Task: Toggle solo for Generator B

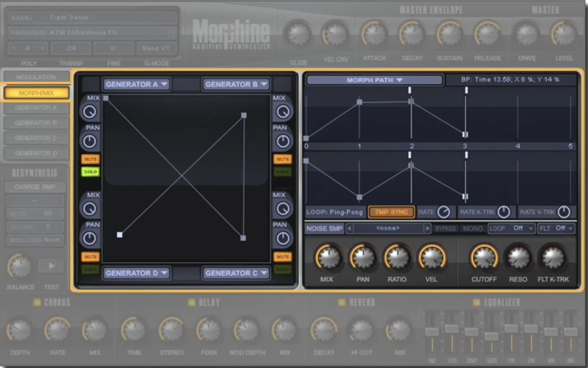Action: pyautogui.click(x=283, y=172)
